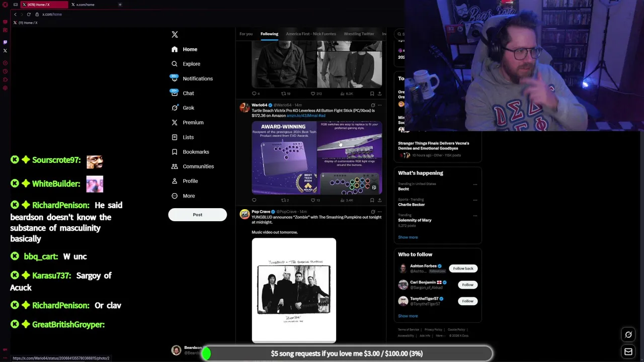The height and width of the screenshot is (362, 644).
Task: Open Bookmarks in X sidebar
Action: [190, 151]
